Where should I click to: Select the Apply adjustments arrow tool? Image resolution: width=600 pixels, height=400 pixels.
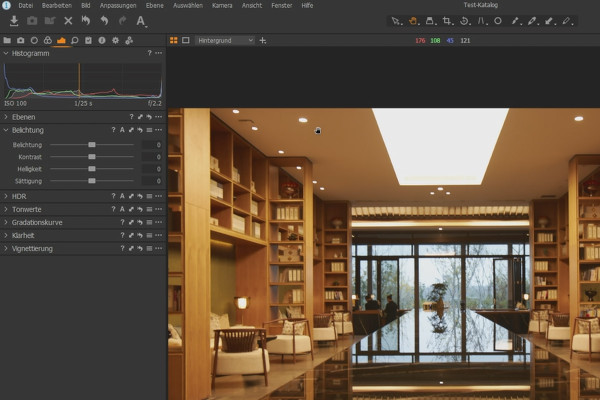[x=549, y=21]
